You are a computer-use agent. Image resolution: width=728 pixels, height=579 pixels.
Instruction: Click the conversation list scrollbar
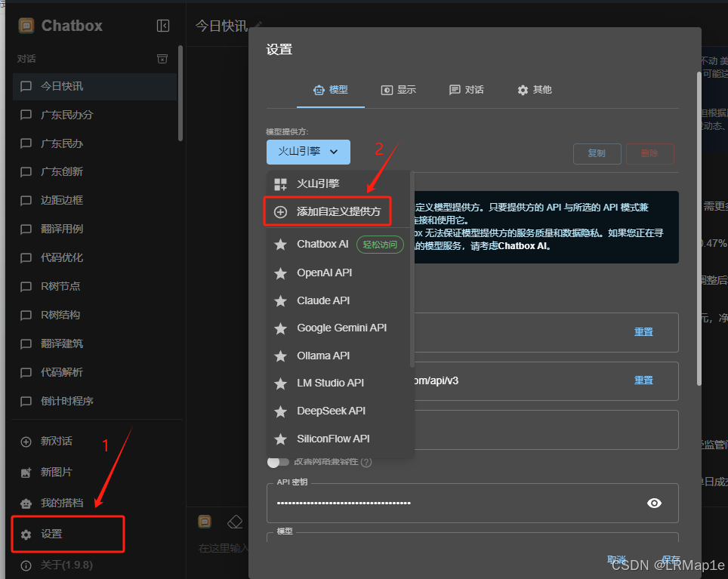[180, 93]
